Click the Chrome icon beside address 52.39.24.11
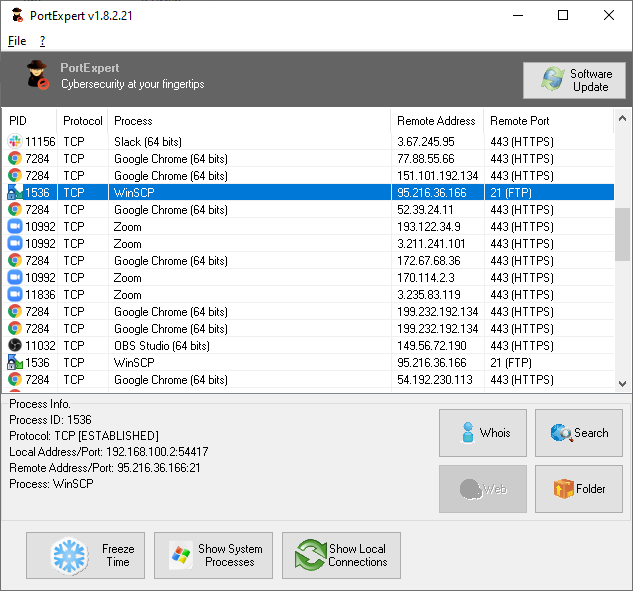 (x=15, y=209)
